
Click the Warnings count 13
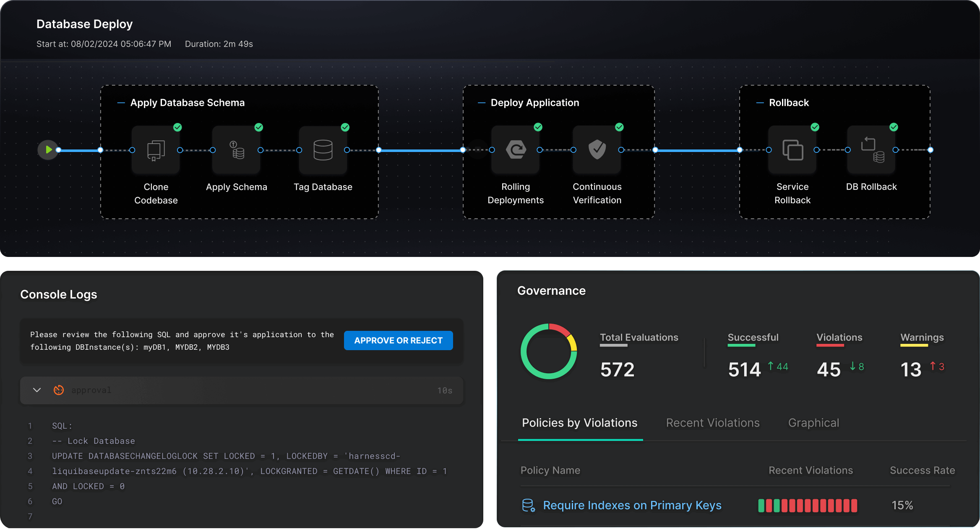[x=911, y=370]
